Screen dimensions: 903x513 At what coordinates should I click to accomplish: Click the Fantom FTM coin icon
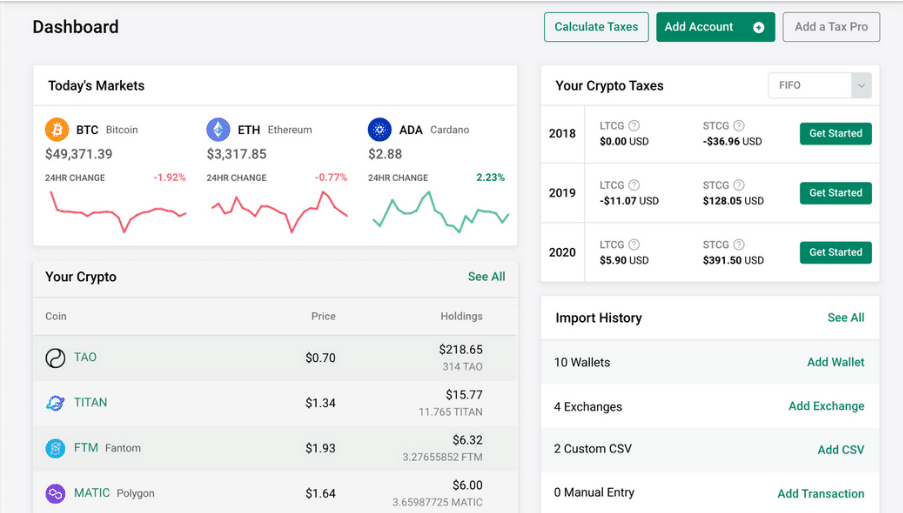pyautogui.click(x=55, y=448)
